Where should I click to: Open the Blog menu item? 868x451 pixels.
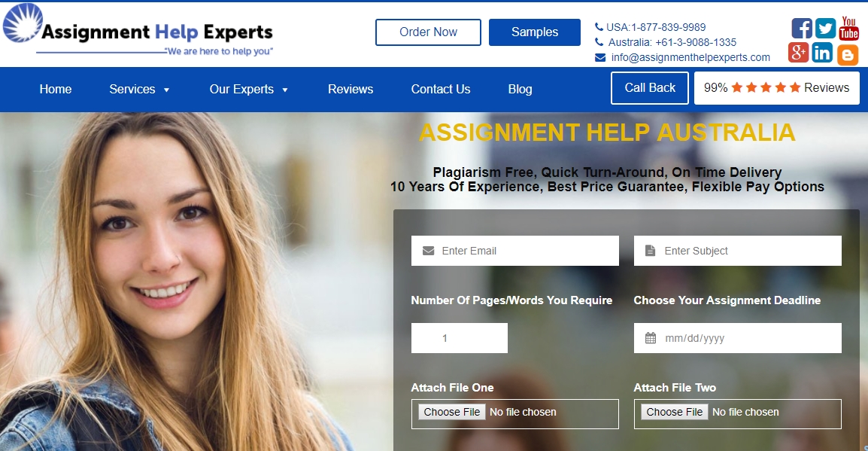click(x=520, y=89)
